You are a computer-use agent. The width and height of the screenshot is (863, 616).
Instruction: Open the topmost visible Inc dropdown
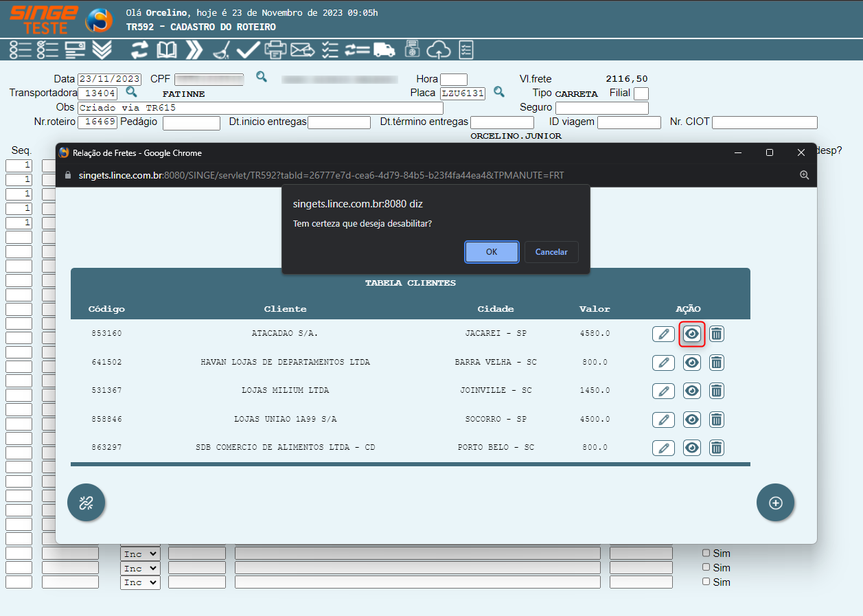tap(140, 554)
